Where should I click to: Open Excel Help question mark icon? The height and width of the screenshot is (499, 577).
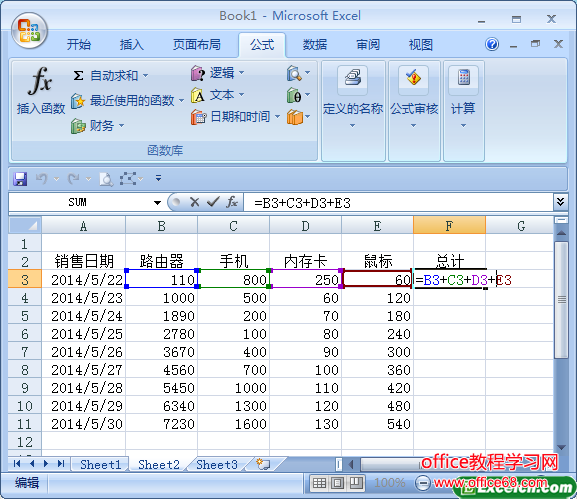[492, 45]
